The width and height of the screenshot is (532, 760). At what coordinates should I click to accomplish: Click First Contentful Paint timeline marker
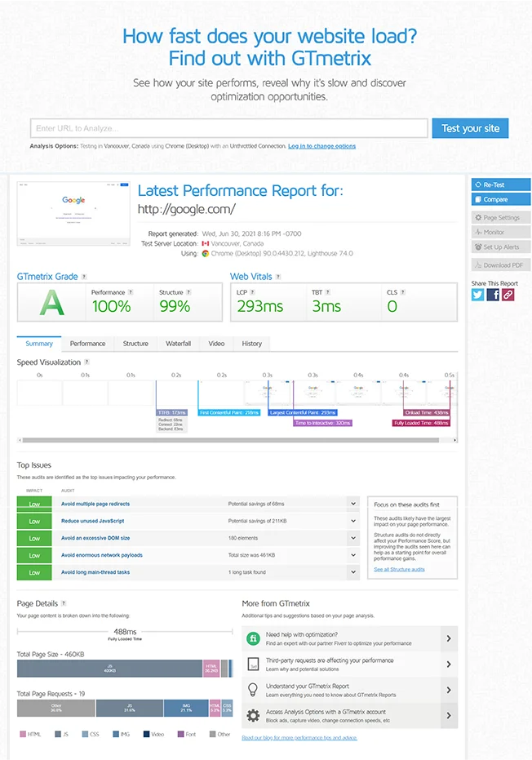[229, 412]
